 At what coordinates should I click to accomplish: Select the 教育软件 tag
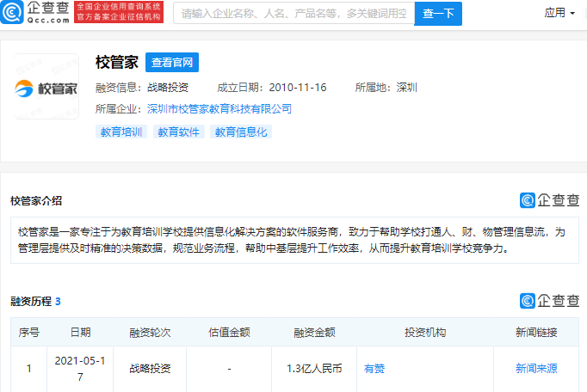[x=178, y=132]
